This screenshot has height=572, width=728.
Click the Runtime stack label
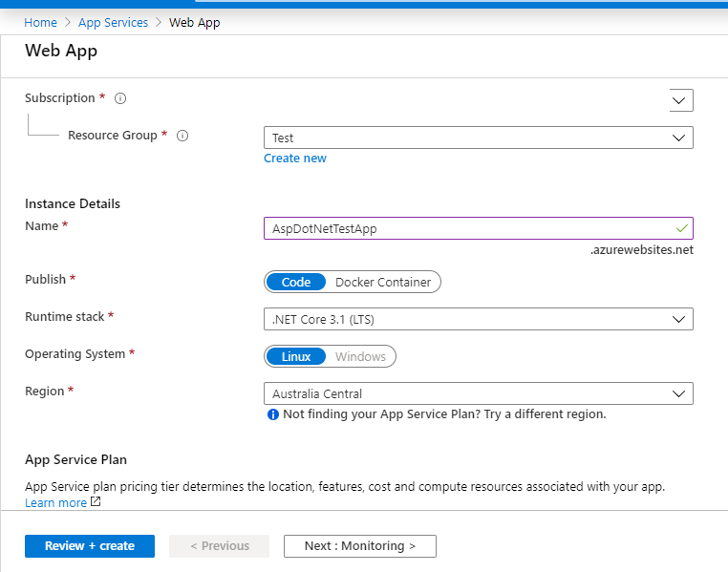[x=65, y=317]
